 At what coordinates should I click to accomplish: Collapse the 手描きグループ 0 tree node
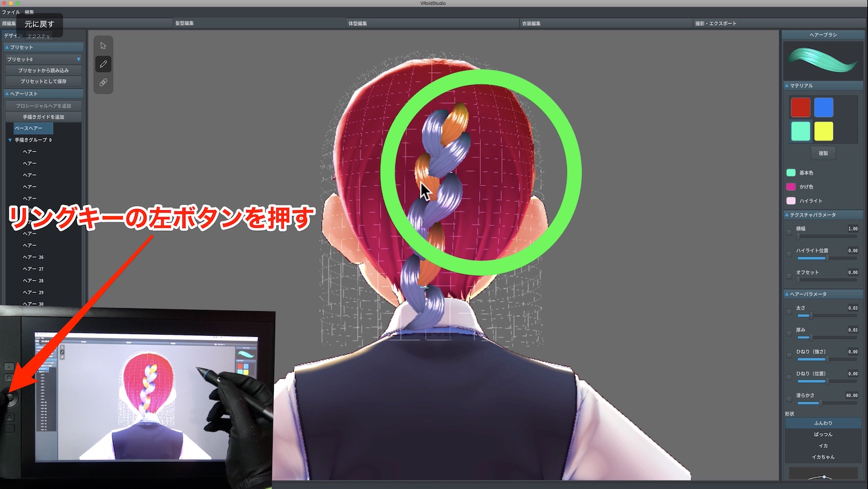coord(10,140)
